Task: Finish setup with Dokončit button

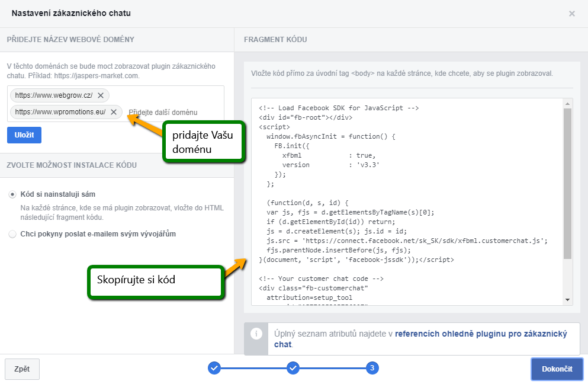Action: (x=557, y=369)
